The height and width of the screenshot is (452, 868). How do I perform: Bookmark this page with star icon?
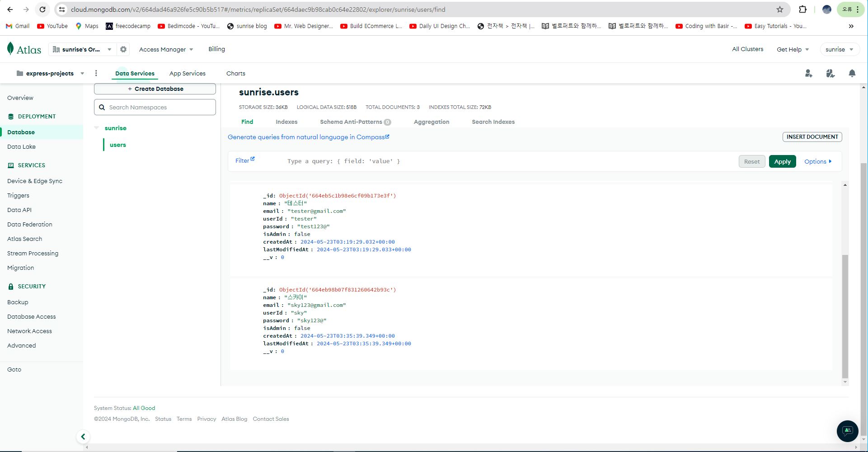tap(779, 9)
